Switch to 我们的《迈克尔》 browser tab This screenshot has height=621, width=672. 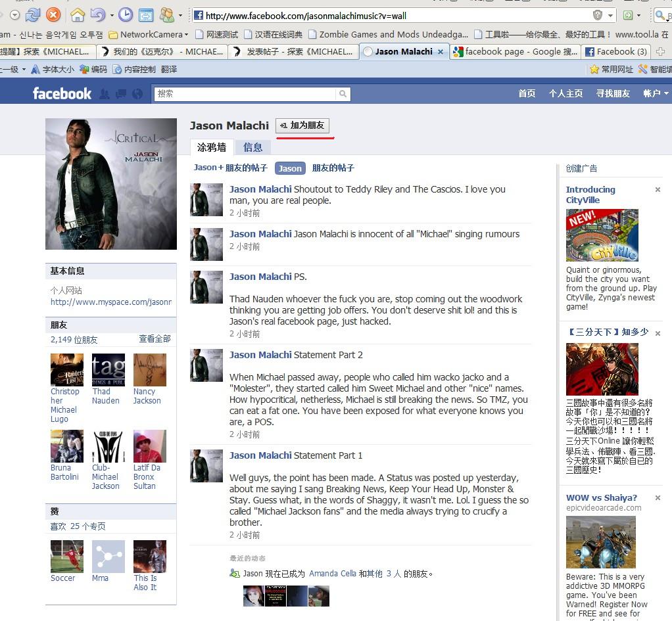pos(162,52)
